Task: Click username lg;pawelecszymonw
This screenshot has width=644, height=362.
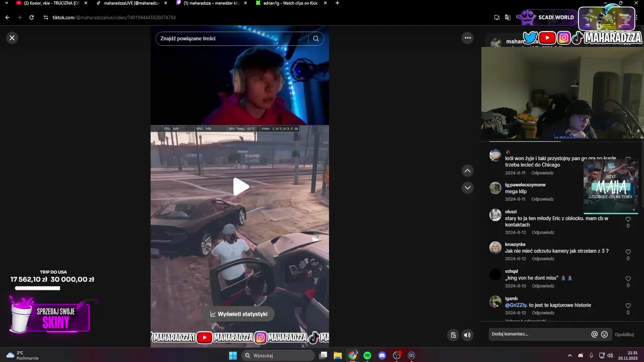Action: 525,185
